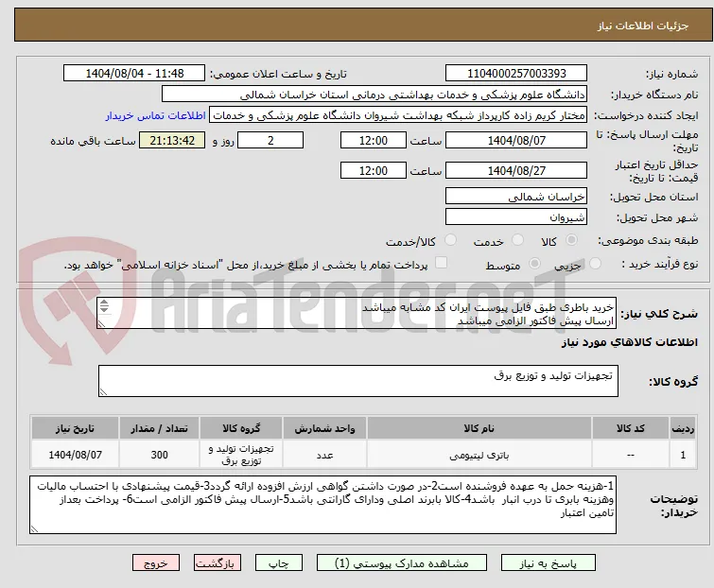
Task: Select the متوسط purchase type radio
Action: 534,264
